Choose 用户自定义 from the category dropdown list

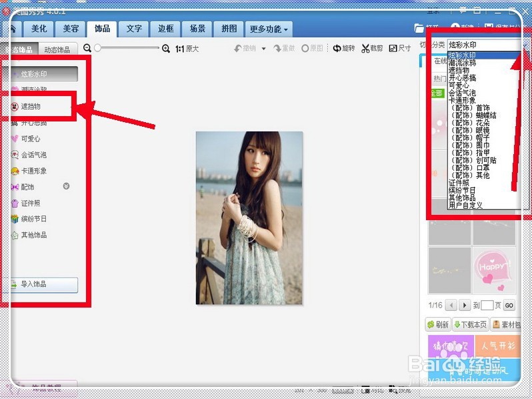(465, 205)
